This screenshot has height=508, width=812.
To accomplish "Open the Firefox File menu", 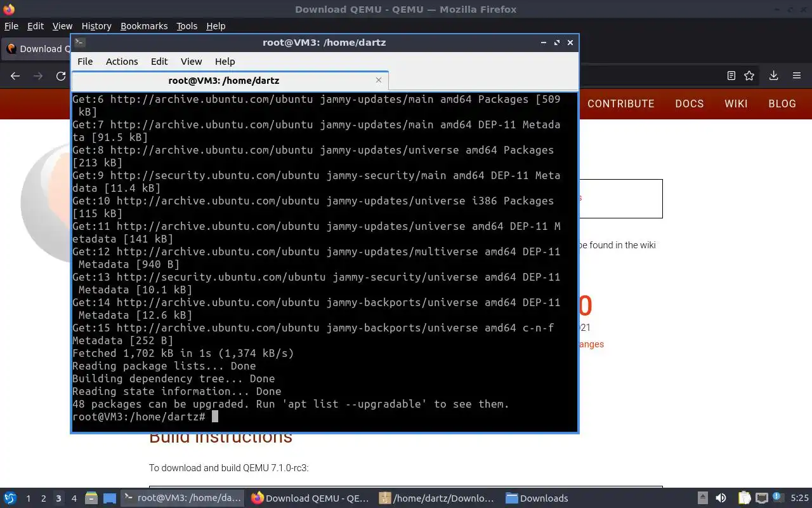I will click(x=11, y=26).
